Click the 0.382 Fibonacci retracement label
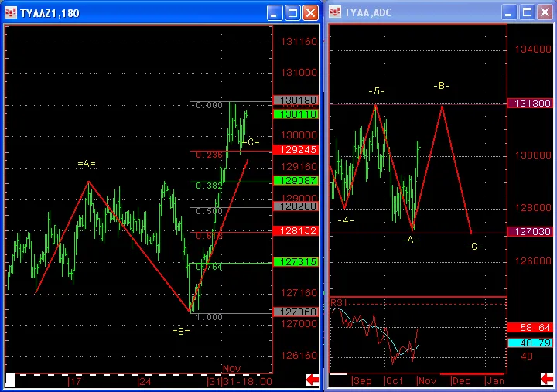The image size is (557, 392). coord(208,186)
